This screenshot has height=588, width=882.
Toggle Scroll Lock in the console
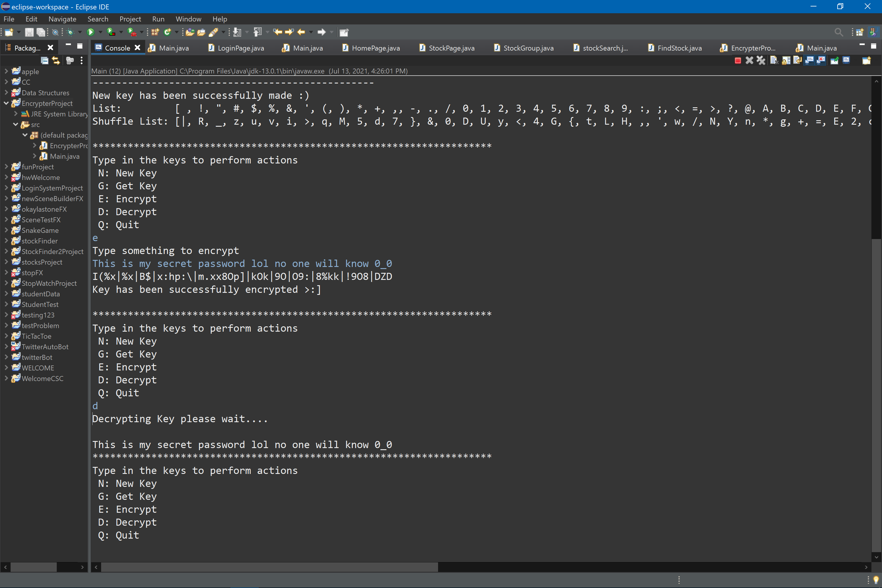[786, 60]
